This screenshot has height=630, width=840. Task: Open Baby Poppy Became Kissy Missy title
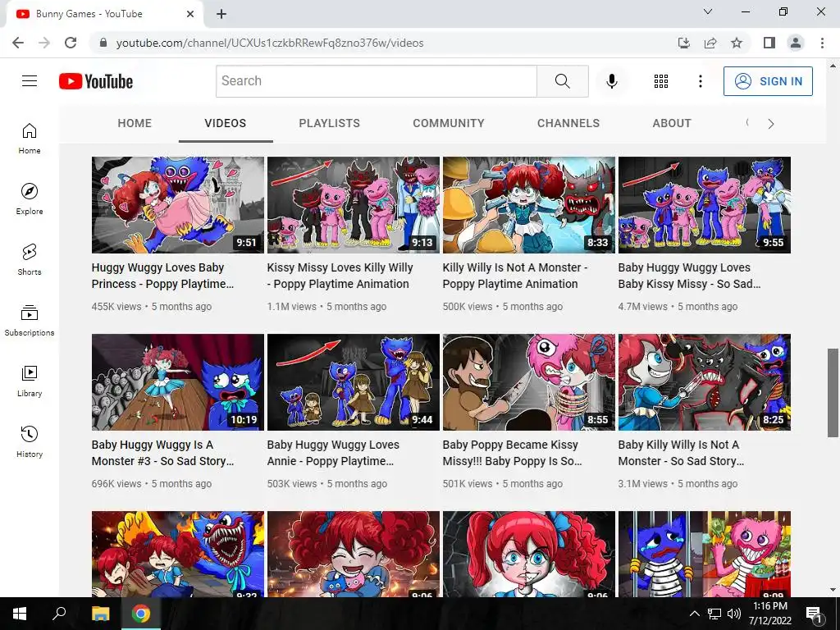512,453
